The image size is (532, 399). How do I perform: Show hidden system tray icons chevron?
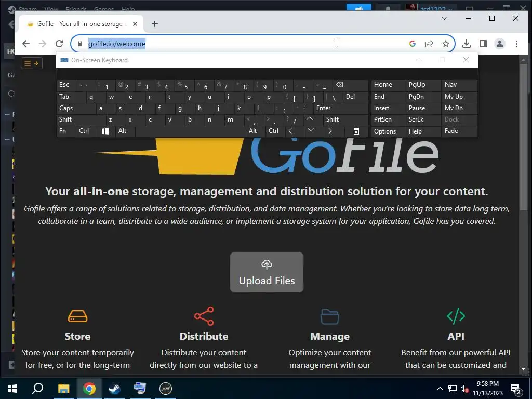[440, 389]
